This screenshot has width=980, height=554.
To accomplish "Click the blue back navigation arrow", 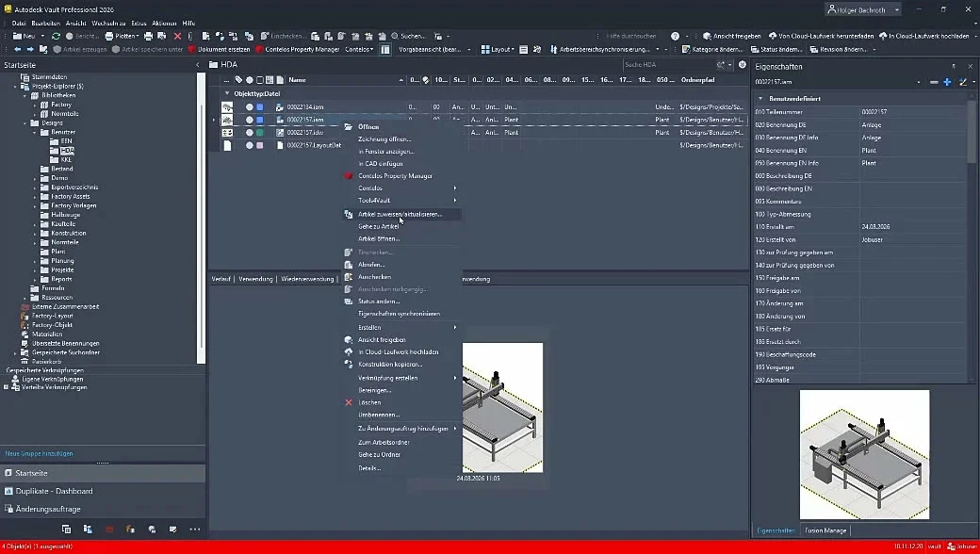I will pyautogui.click(x=18, y=49).
